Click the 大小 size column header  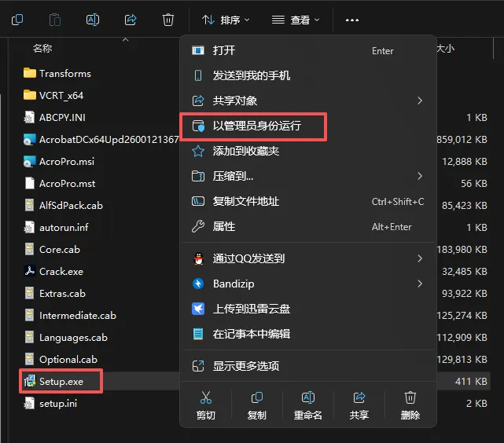[x=446, y=49]
